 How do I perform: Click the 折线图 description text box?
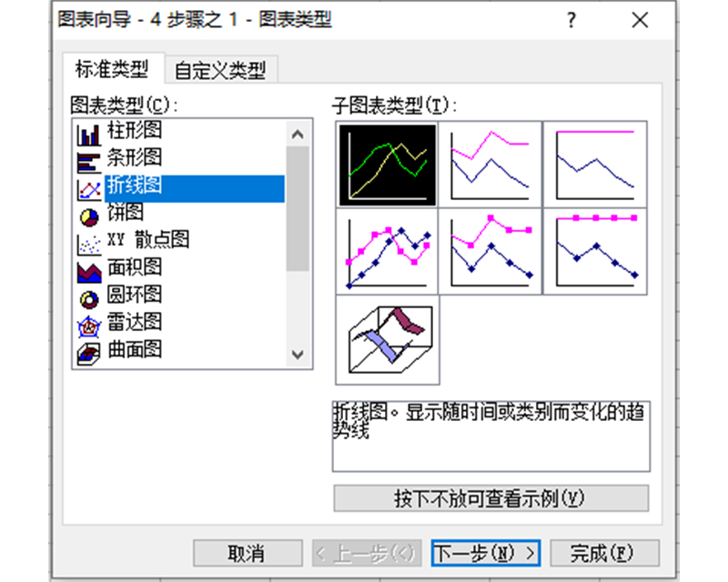point(490,436)
